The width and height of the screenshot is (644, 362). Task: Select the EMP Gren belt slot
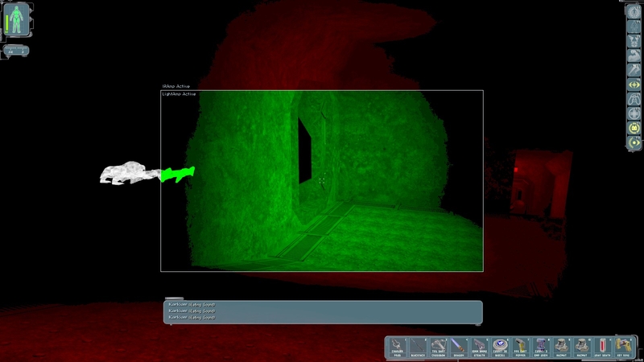click(540, 348)
